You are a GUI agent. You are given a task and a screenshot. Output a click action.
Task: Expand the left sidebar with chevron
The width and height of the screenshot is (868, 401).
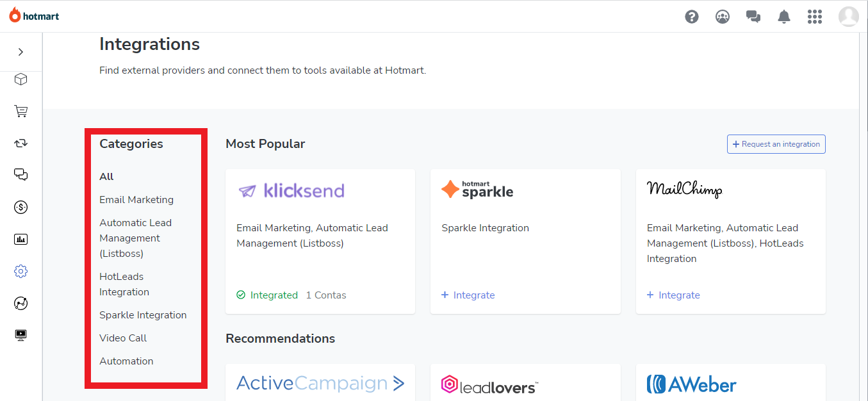(21, 52)
